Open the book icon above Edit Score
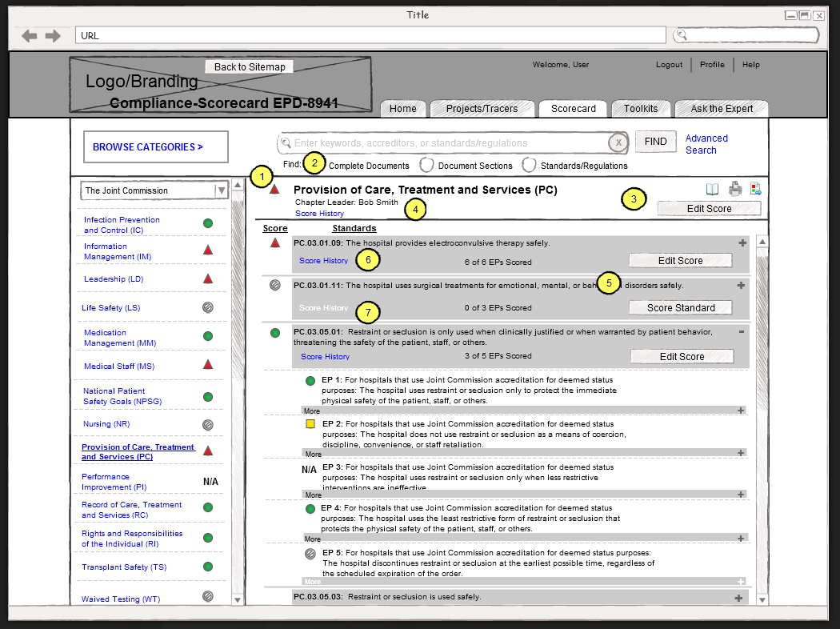 [x=712, y=189]
